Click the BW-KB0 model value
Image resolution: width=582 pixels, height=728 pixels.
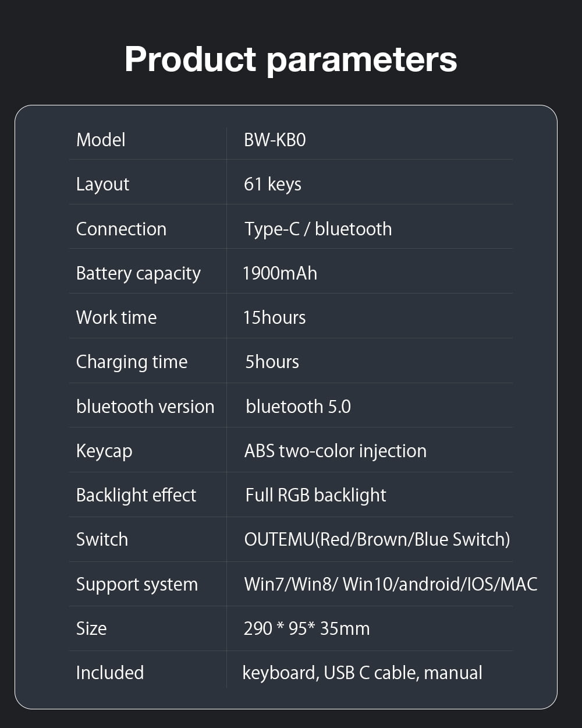[275, 140]
